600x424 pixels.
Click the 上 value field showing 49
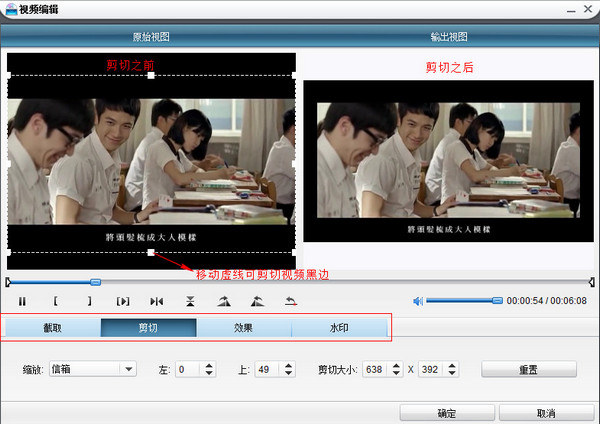pyautogui.click(x=267, y=369)
